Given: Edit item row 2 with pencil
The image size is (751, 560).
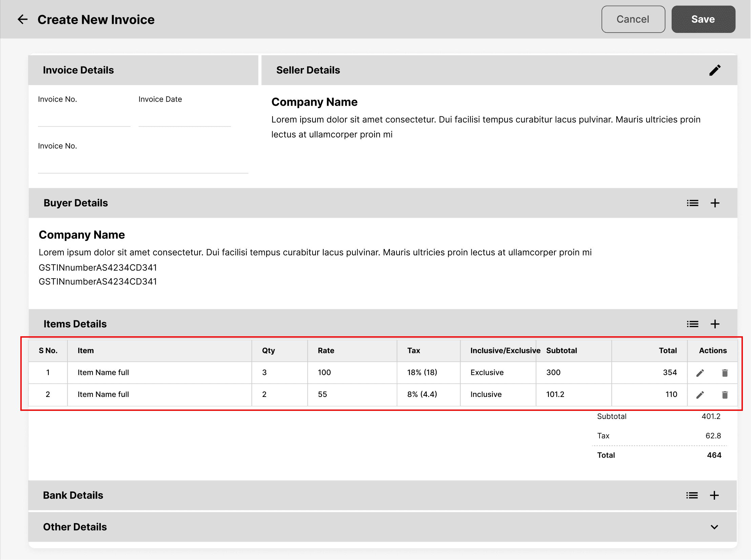Looking at the screenshot, I should pos(700,395).
